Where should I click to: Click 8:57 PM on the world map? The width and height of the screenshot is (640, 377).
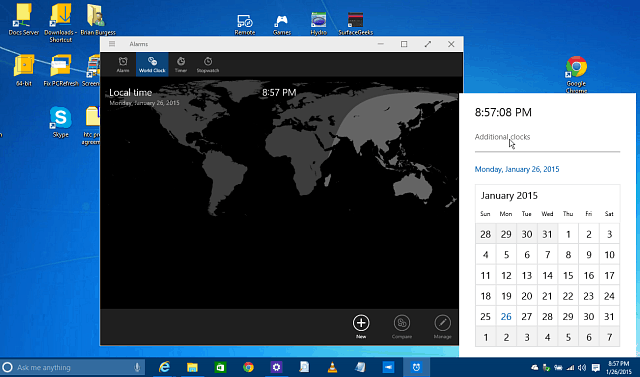(279, 93)
